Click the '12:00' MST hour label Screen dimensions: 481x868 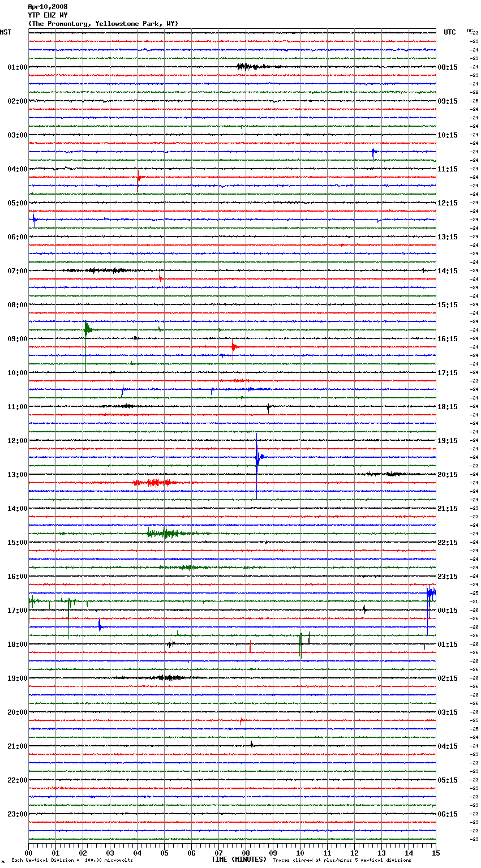18,441
